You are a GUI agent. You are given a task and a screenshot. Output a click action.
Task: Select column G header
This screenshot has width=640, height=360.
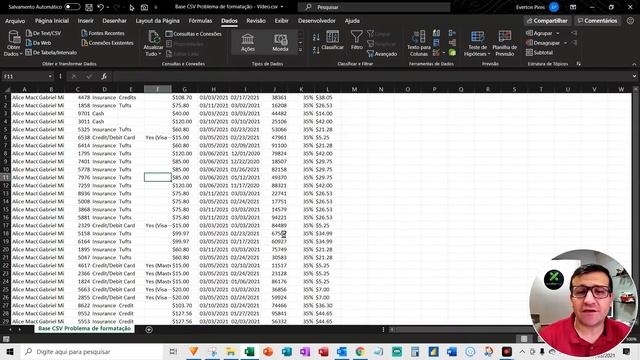[x=184, y=89]
